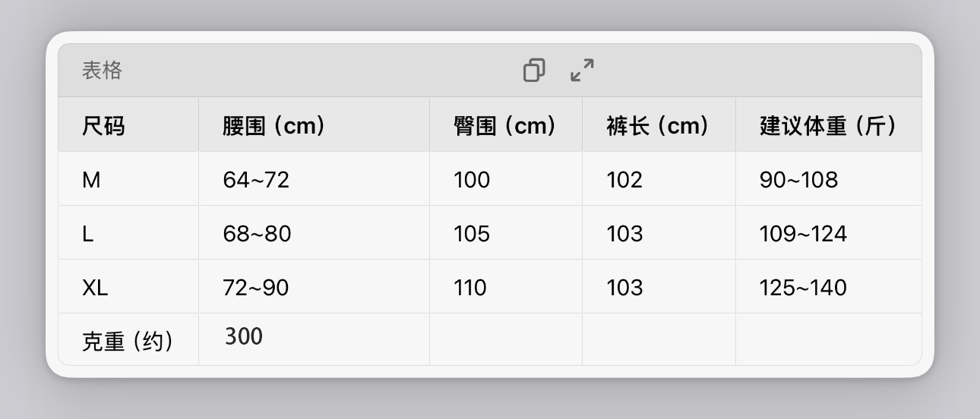This screenshot has height=419, width=980.
Task: Select the 裤长 (cm) header cell
Action: click(x=657, y=125)
